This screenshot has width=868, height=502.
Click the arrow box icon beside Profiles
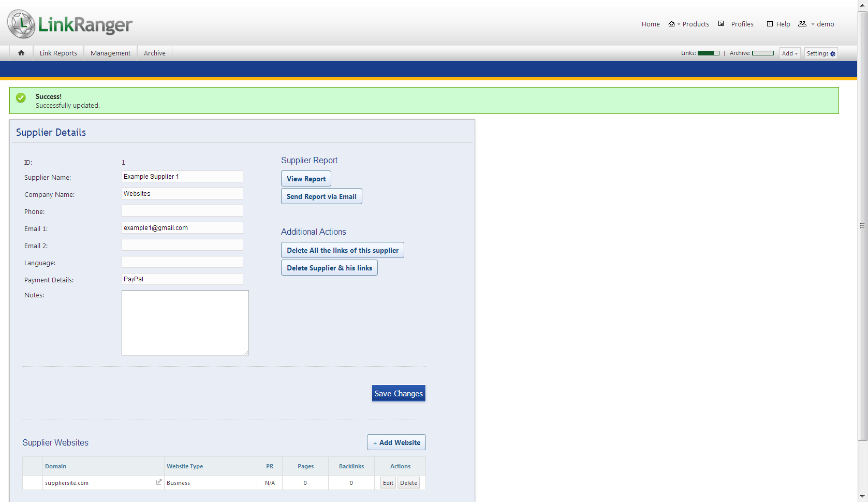point(721,24)
